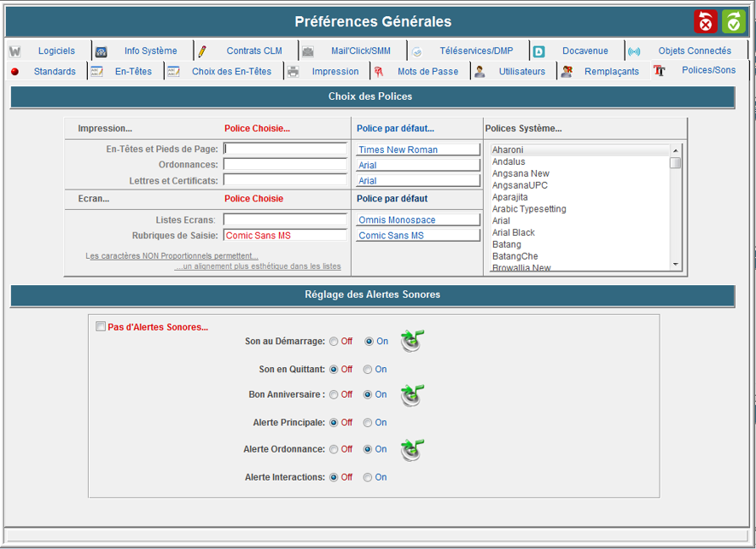Click the Omnis Monospace default font button
The image size is (756, 549).
pyautogui.click(x=417, y=220)
